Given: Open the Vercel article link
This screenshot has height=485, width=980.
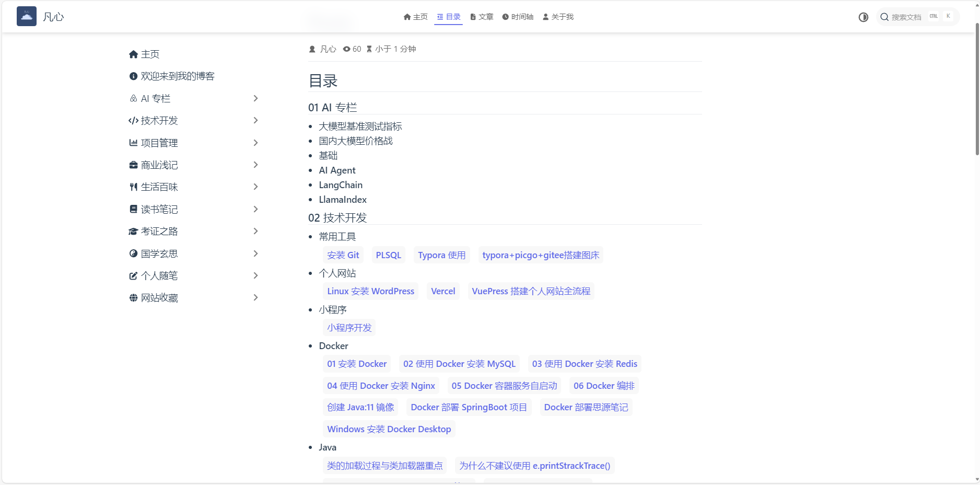Looking at the screenshot, I should 443,291.
